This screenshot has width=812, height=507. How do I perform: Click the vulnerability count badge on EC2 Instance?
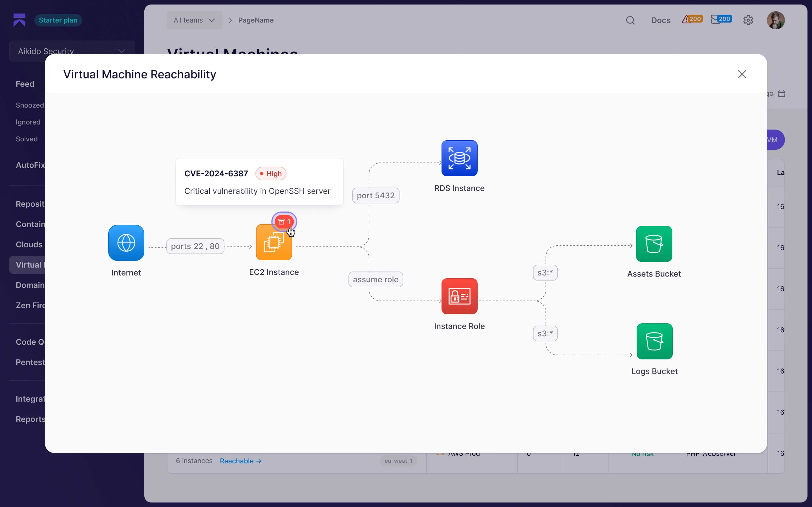[284, 221]
